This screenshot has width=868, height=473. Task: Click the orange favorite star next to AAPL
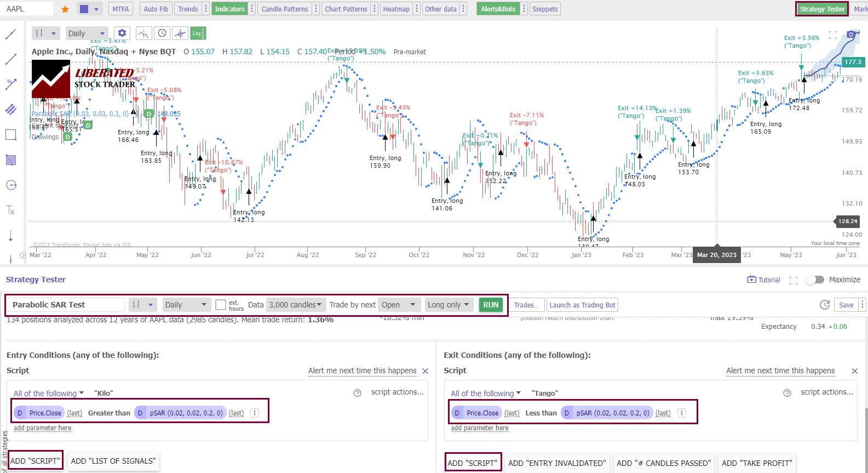click(x=65, y=9)
